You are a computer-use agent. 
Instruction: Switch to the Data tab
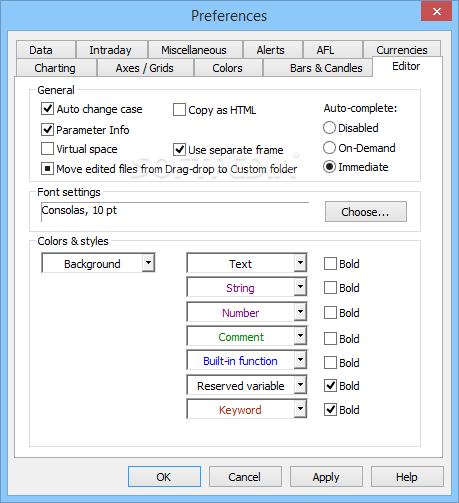(x=46, y=50)
